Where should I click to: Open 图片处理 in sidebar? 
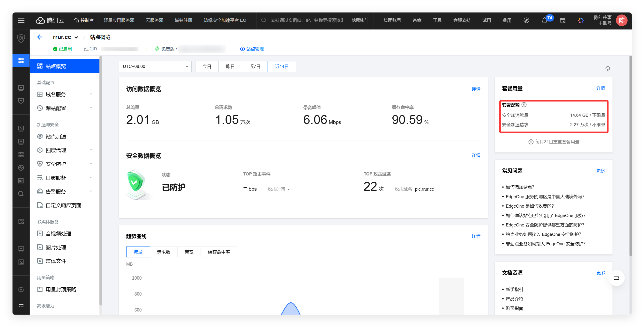(65, 247)
